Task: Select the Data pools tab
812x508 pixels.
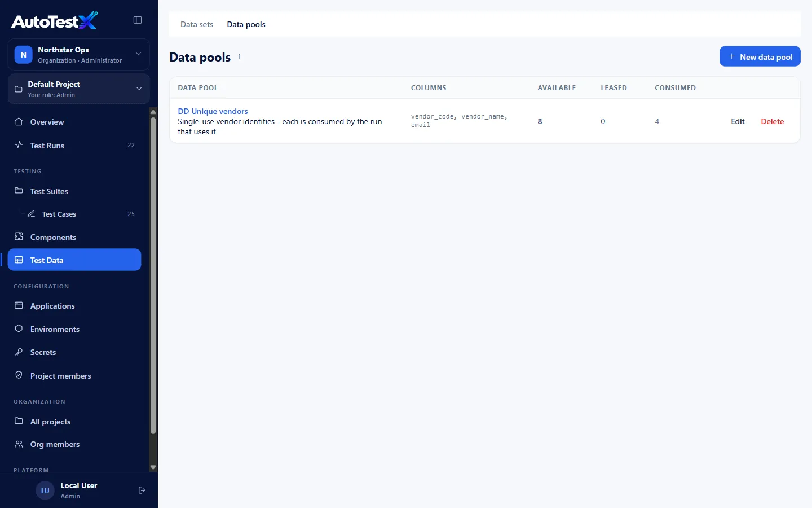Action: [x=246, y=24]
